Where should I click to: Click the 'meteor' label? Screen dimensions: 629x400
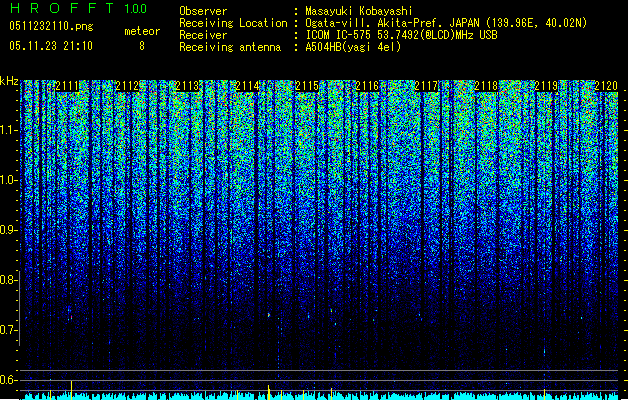click(x=142, y=31)
